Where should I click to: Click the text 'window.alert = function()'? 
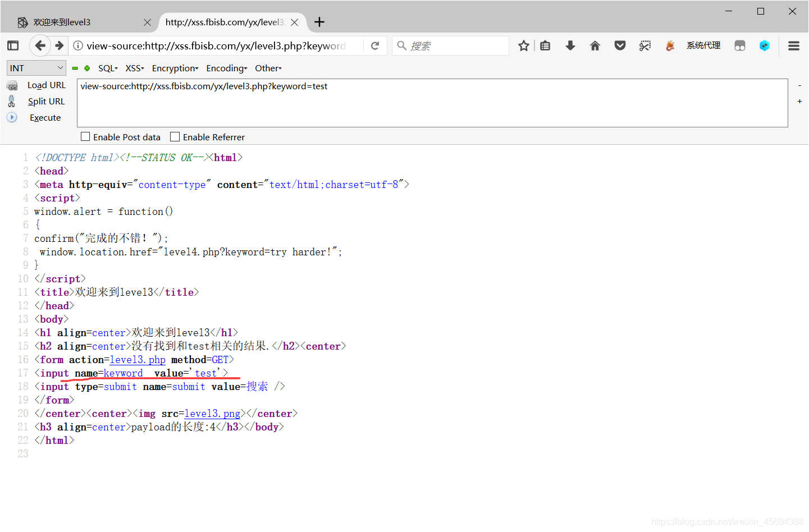click(x=104, y=212)
